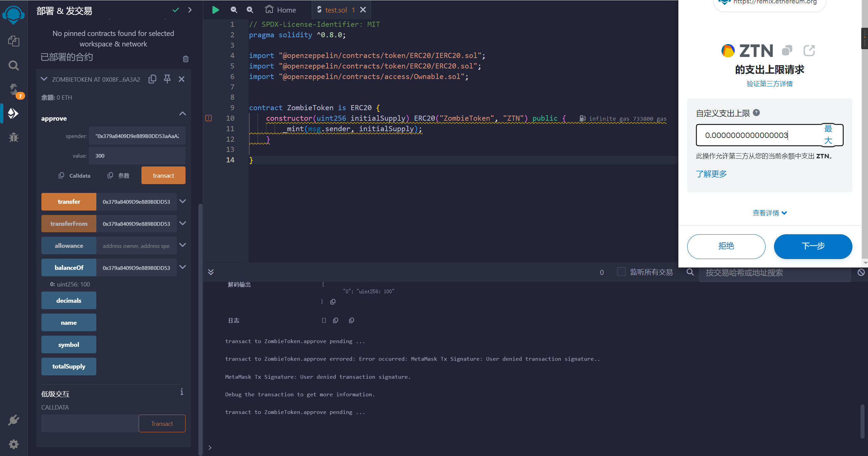868x456 pixels.
Task: Open the Solidity compiler sidebar icon
Action: pos(14,90)
